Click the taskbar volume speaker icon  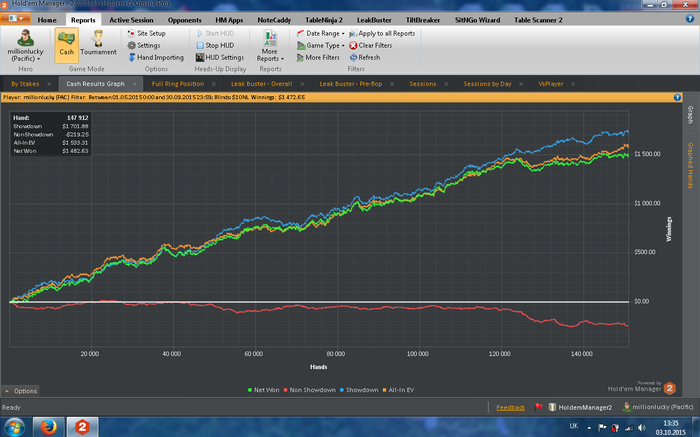pyautogui.click(x=642, y=428)
